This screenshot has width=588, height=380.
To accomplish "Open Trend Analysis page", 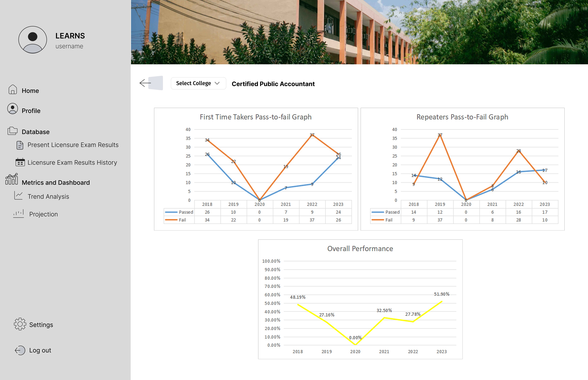I will click(48, 196).
